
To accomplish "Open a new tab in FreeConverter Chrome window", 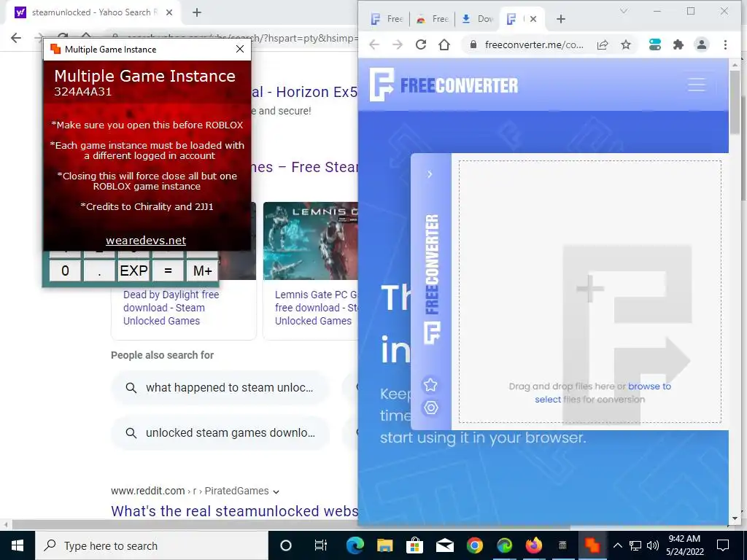I will tap(561, 19).
